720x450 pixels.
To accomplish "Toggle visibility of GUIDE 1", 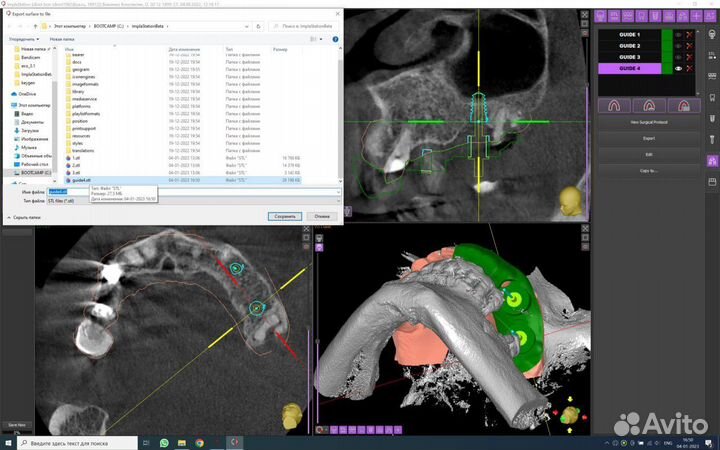I will (678, 35).
